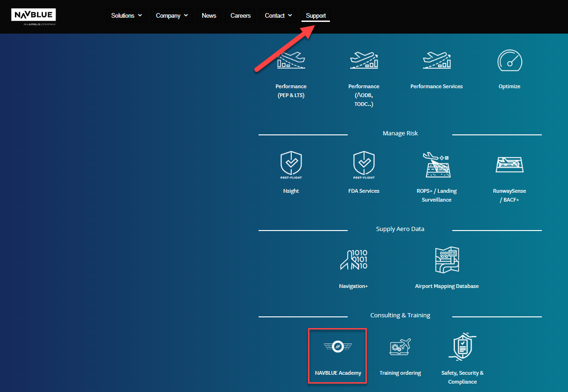Expand the Company dropdown menu
The width and height of the screenshot is (568, 392).
point(172,15)
